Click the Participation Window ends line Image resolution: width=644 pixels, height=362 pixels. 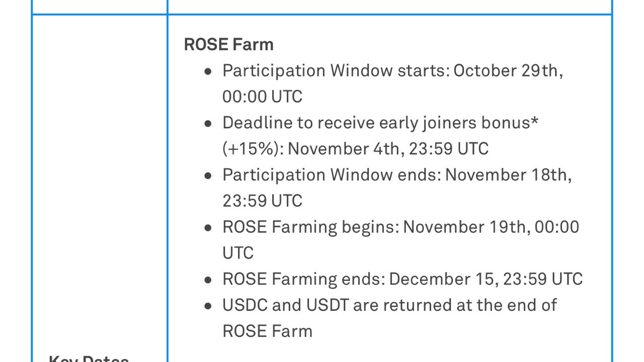click(397, 188)
